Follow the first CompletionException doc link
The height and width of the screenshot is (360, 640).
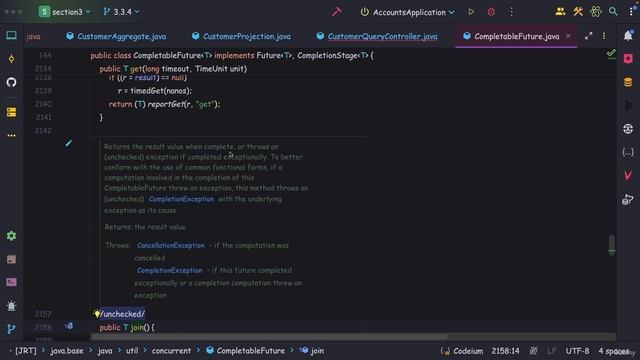pos(181,199)
